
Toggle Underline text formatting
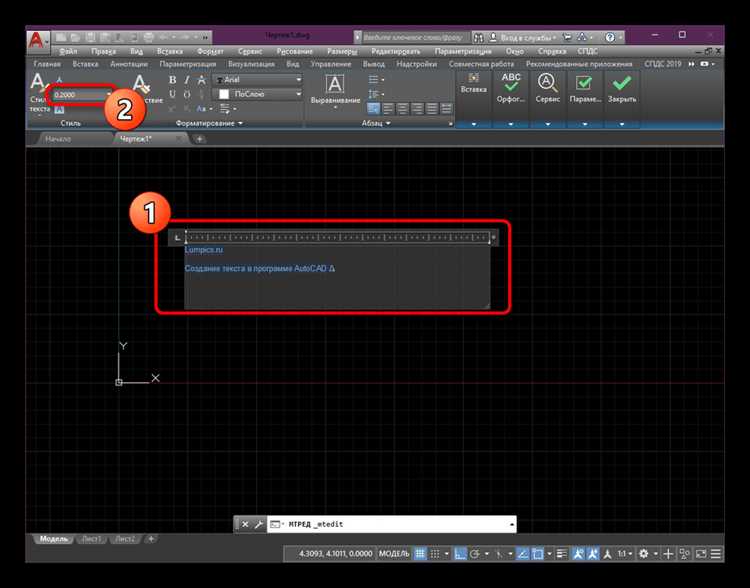[x=173, y=94]
